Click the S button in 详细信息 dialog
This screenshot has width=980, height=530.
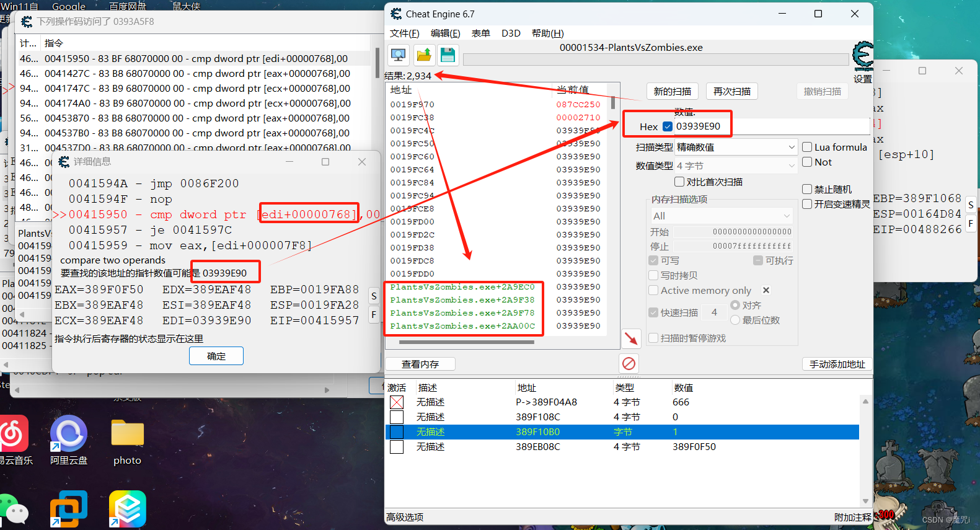[x=374, y=296]
